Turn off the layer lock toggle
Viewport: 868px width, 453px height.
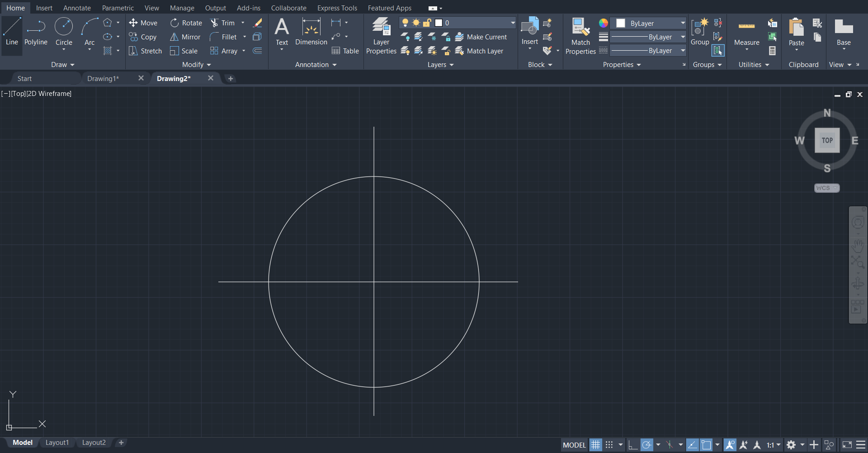(427, 22)
